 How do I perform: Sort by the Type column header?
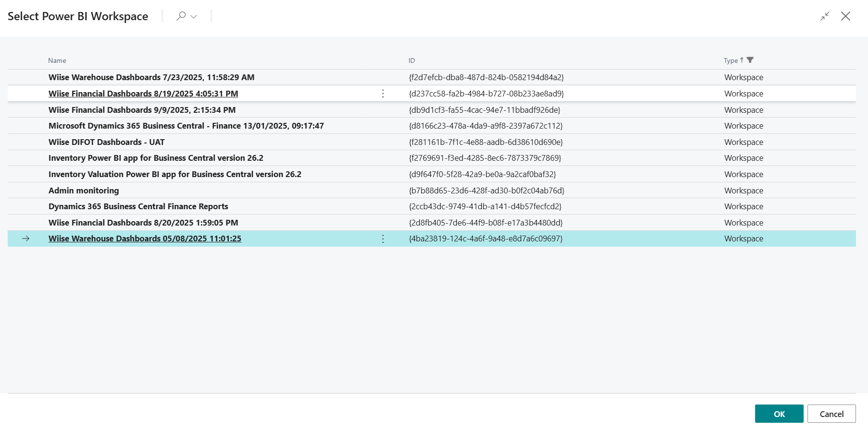coord(731,60)
